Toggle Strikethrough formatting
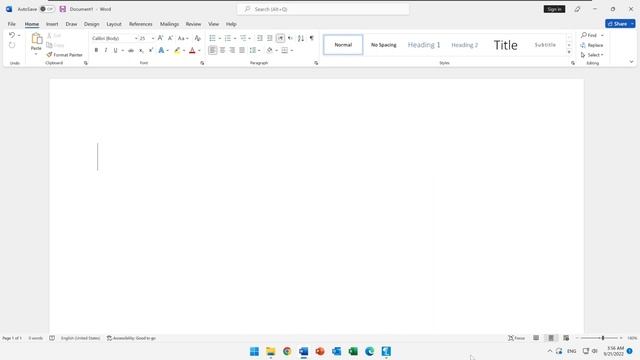This screenshot has height=360, width=640. tap(131, 50)
